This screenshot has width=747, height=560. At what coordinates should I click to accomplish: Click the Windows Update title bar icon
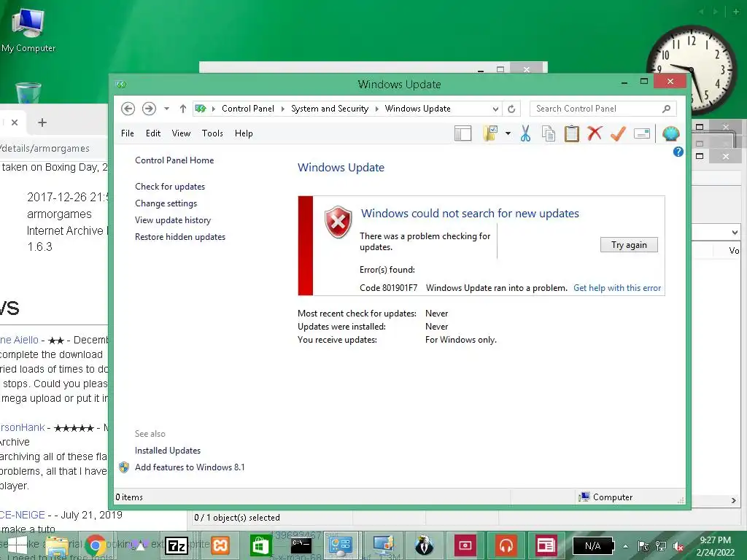click(120, 85)
